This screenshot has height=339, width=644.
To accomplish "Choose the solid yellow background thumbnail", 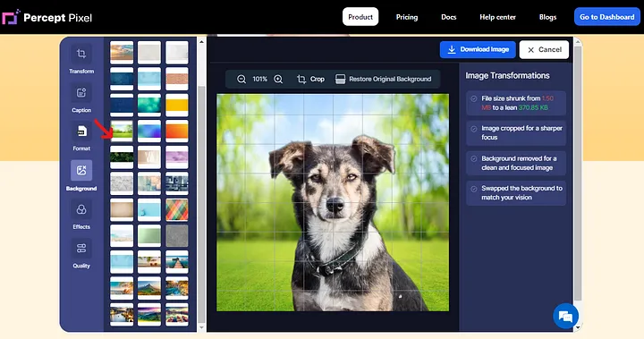I will click(x=177, y=105).
